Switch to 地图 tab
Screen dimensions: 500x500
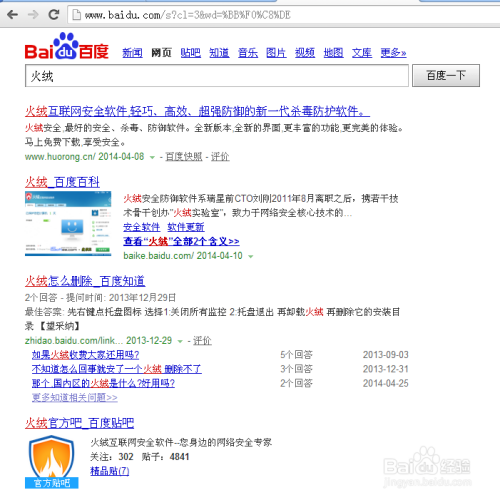[x=333, y=53]
